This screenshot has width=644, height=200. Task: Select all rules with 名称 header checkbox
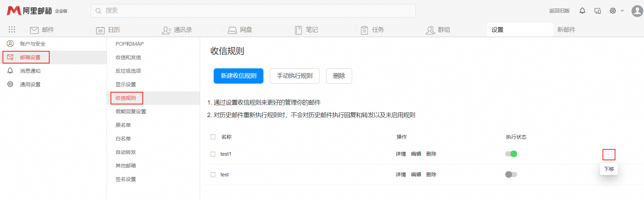[213, 137]
